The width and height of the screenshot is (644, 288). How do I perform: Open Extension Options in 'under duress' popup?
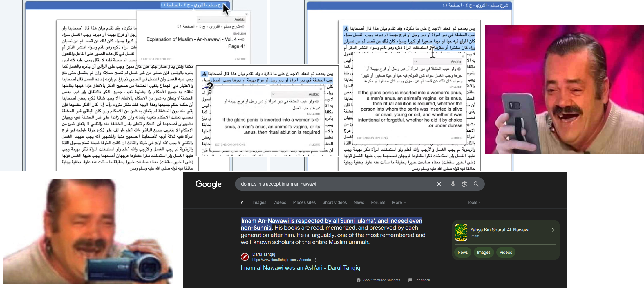(x=372, y=138)
